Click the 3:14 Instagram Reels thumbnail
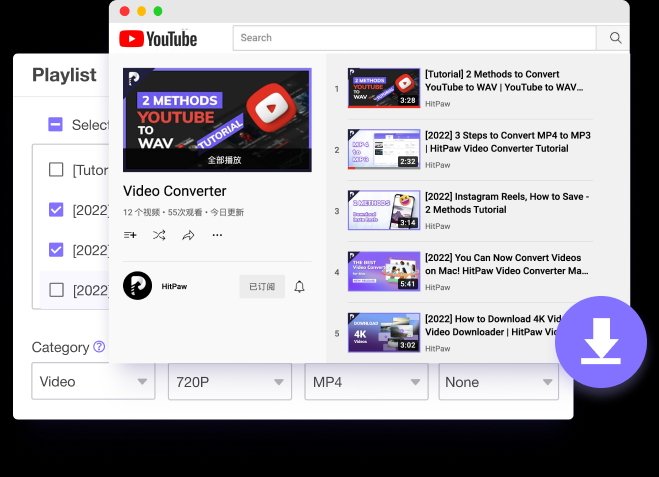Screen dimensions: 659x477 click(x=384, y=210)
